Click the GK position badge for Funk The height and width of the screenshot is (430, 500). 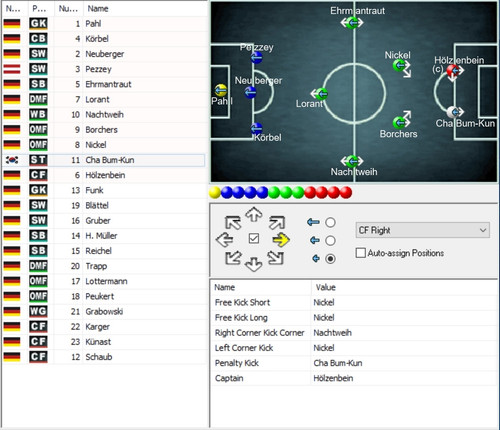(38, 190)
